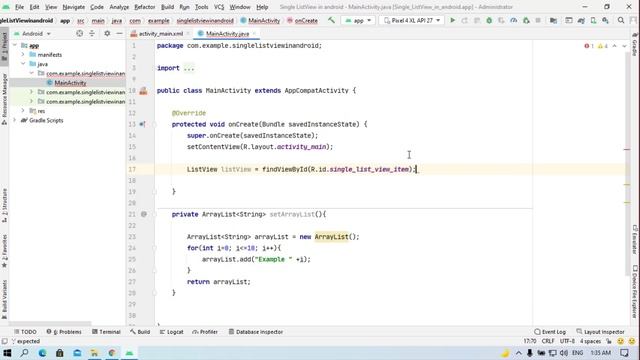This screenshot has width=640, height=360.
Task: Jump to the previous highlighted problem arrow
Action: [x=615, y=46]
